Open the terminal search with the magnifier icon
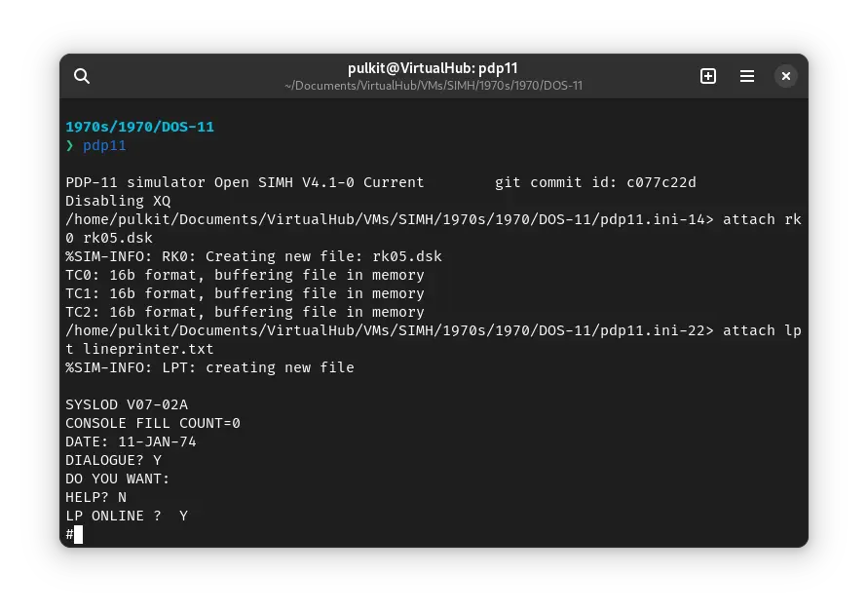This screenshot has height=613, width=868. (x=82, y=75)
